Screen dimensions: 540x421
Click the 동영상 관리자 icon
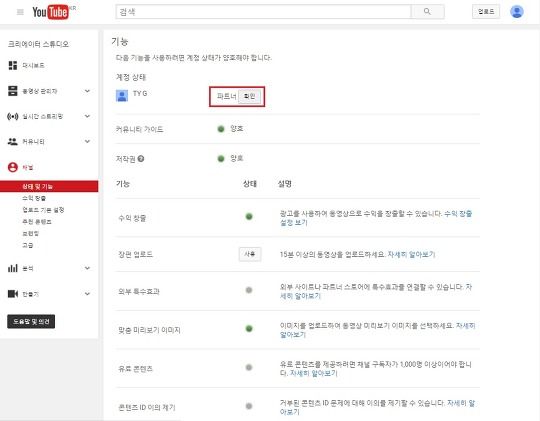point(13,91)
